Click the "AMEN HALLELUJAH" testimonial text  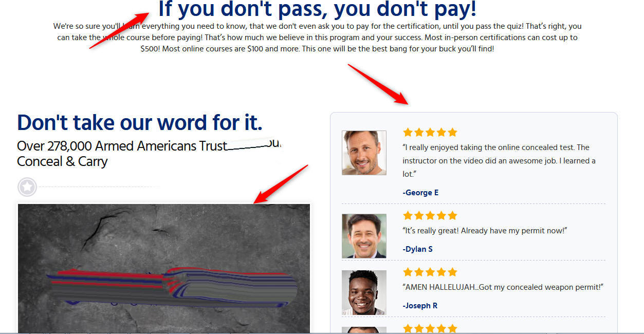pos(503,287)
